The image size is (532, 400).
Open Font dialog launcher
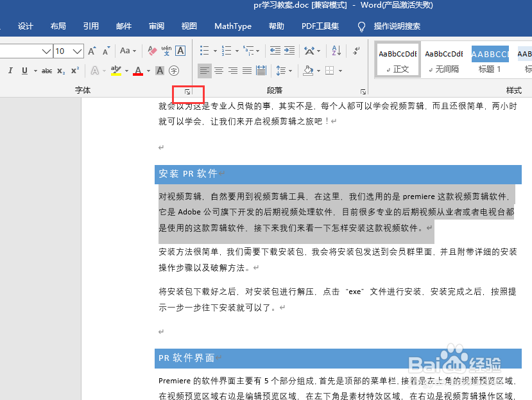pos(187,92)
